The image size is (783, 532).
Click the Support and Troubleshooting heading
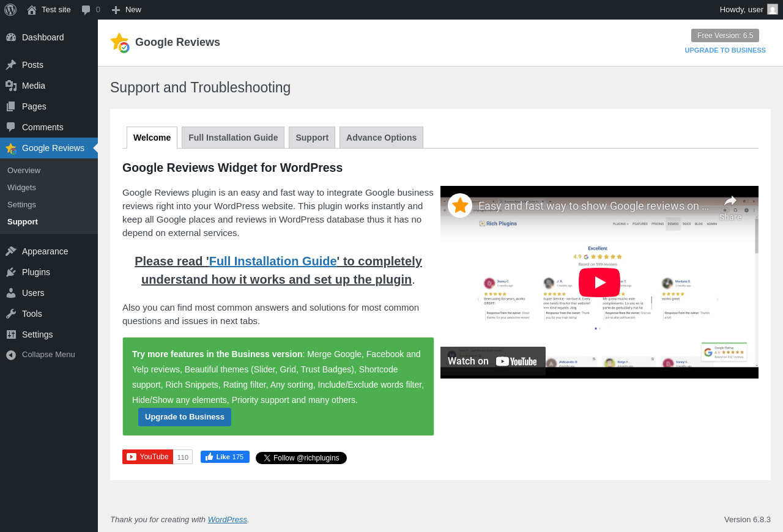[201, 87]
